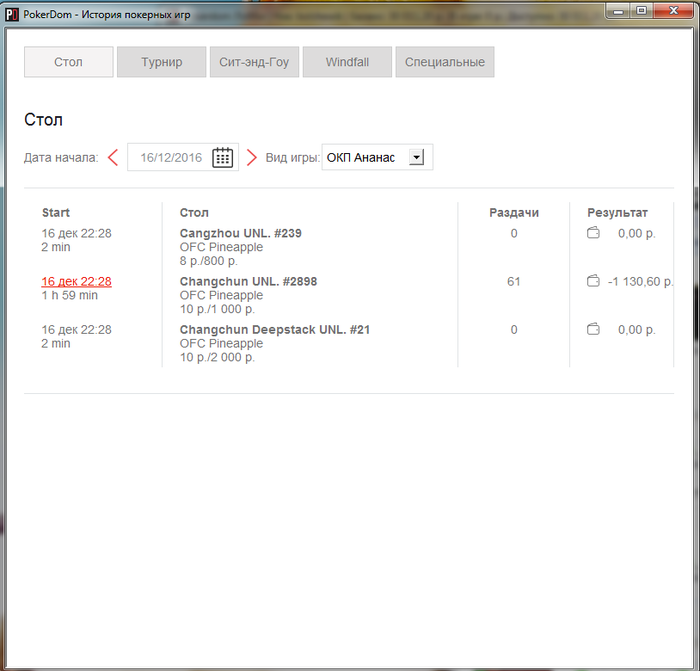Click the 10 р./2 000 р. stakes text

coord(217,357)
